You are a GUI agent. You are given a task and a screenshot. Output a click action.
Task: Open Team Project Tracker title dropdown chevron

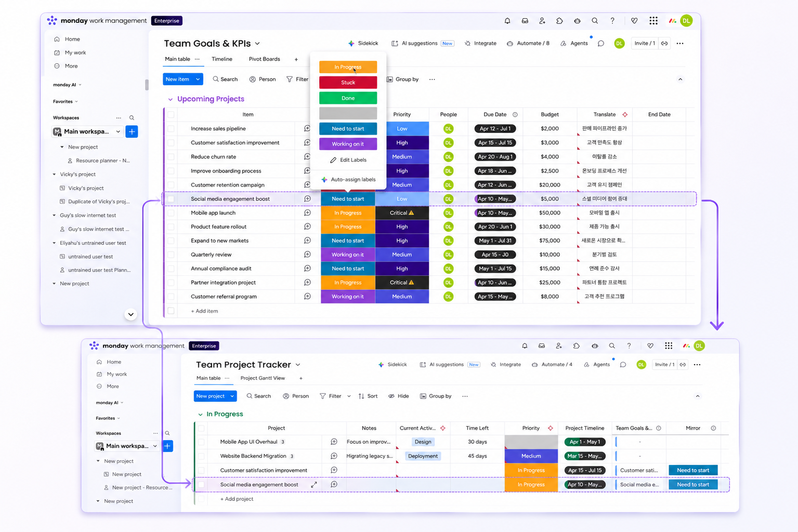pos(298,365)
